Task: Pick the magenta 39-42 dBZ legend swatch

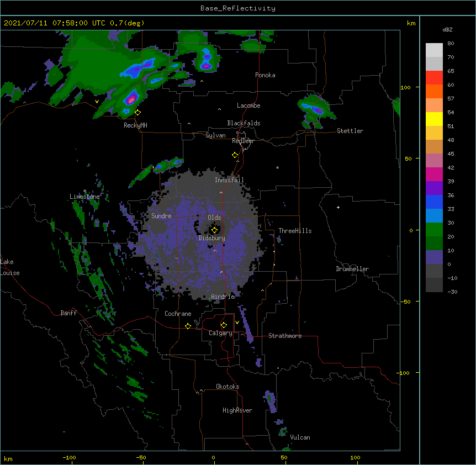Action: [434, 174]
